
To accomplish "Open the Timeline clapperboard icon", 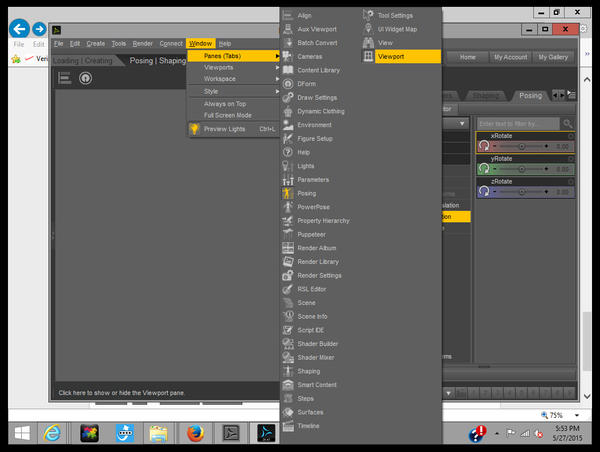I will click(288, 426).
